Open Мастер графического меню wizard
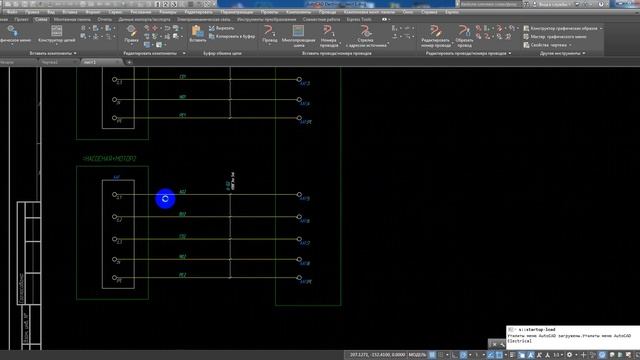Image resolution: width=640 pixels, height=360 pixels. click(555, 36)
